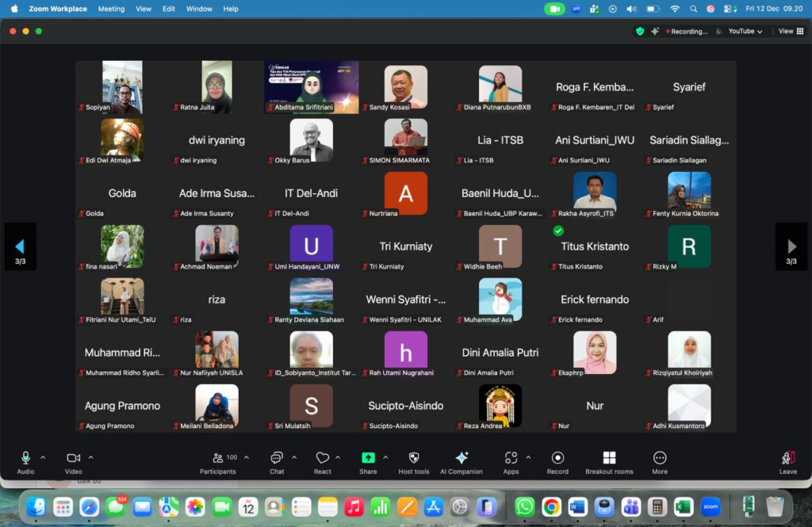Go to previous page with left arrow

coord(20,246)
